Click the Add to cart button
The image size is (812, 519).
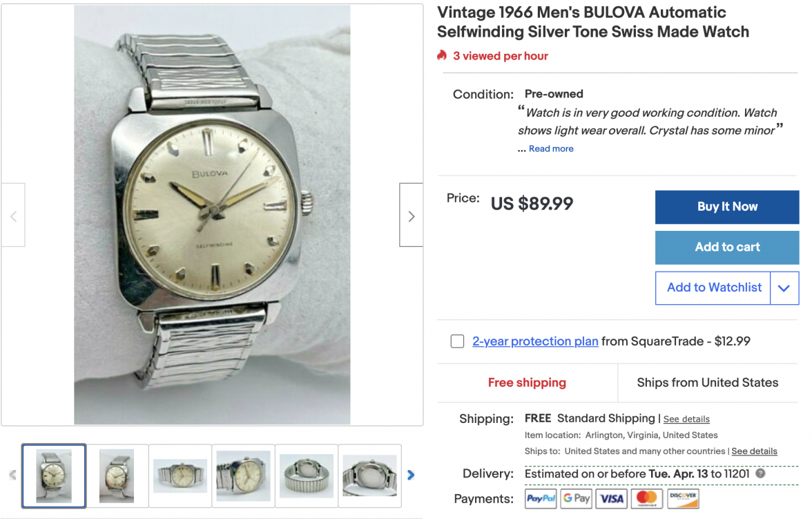coord(727,247)
